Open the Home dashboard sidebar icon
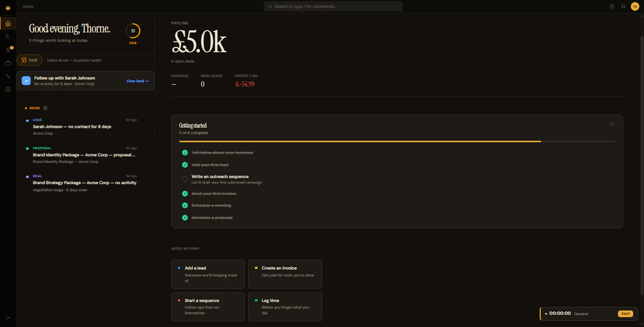Viewport: 644px width, 327px height. tap(8, 23)
